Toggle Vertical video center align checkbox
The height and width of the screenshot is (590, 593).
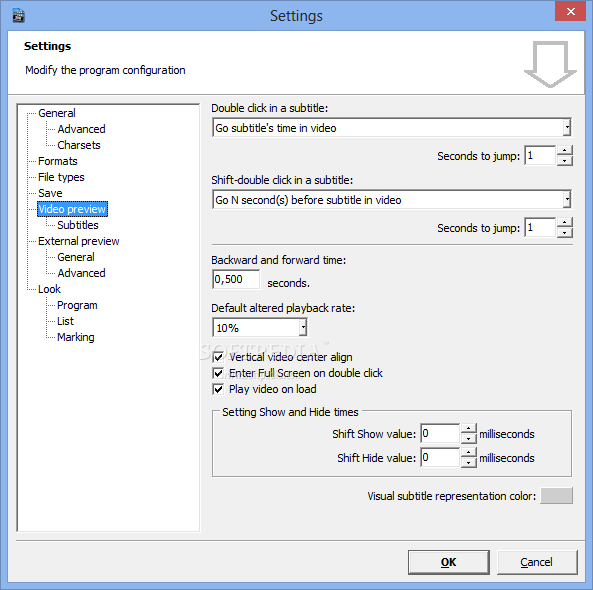(x=218, y=357)
